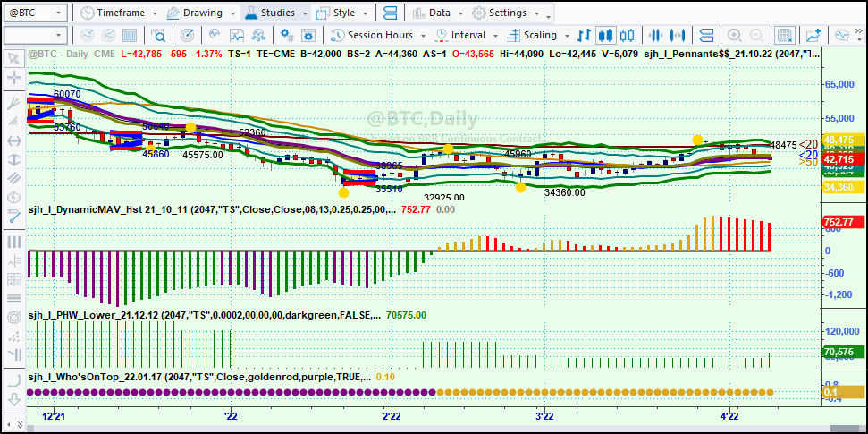Pick the horizontal double-arrow drawing tool
This screenshot has width=868, height=434.
15,140
